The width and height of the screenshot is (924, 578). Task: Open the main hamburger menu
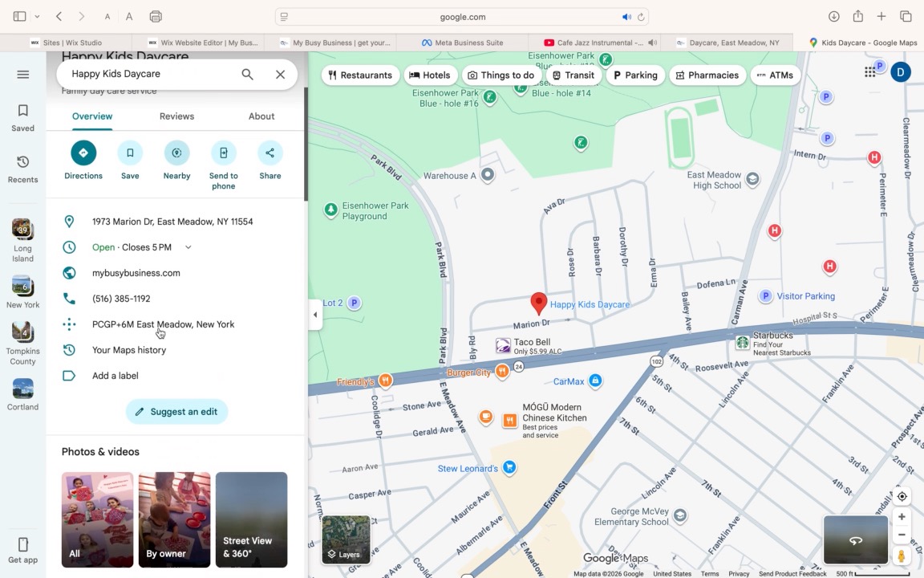(23, 75)
